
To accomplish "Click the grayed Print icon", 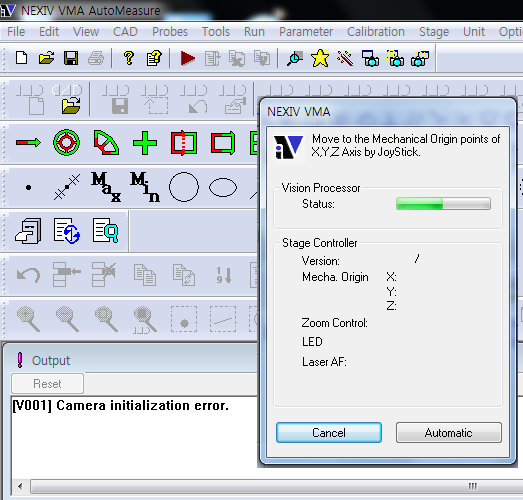I will (x=96, y=58).
